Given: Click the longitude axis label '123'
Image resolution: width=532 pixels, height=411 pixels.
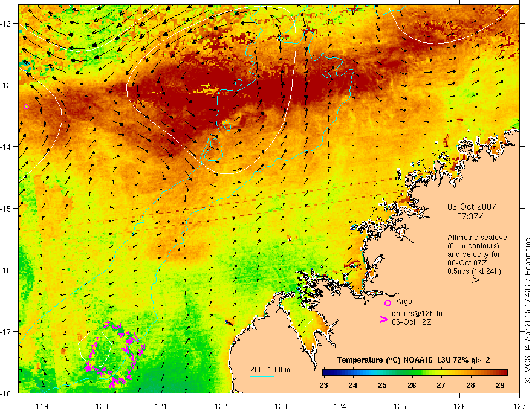Looking at the screenshot, I should (x=281, y=406).
